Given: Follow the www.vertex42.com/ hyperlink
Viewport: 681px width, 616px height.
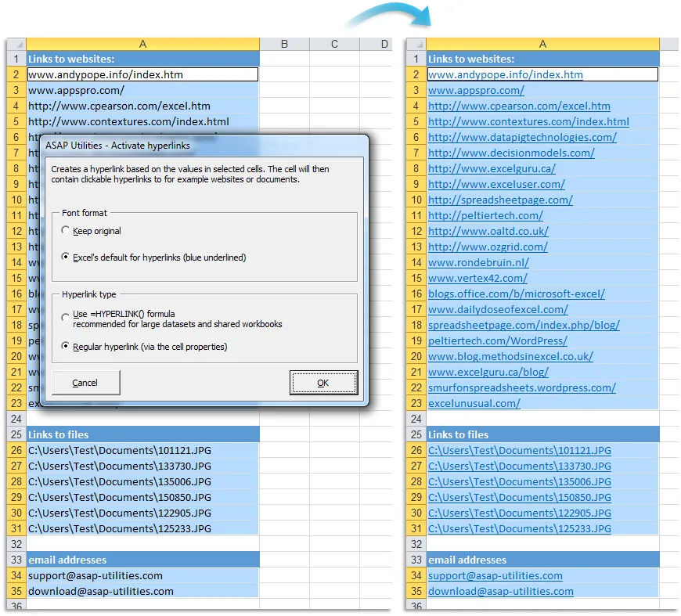Looking at the screenshot, I should point(477,278).
